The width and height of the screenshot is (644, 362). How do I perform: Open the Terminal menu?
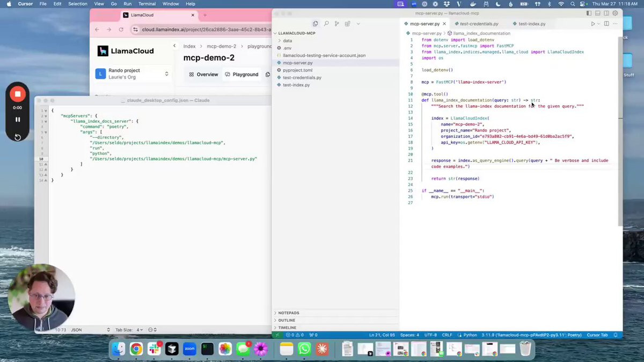pyautogui.click(x=147, y=4)
